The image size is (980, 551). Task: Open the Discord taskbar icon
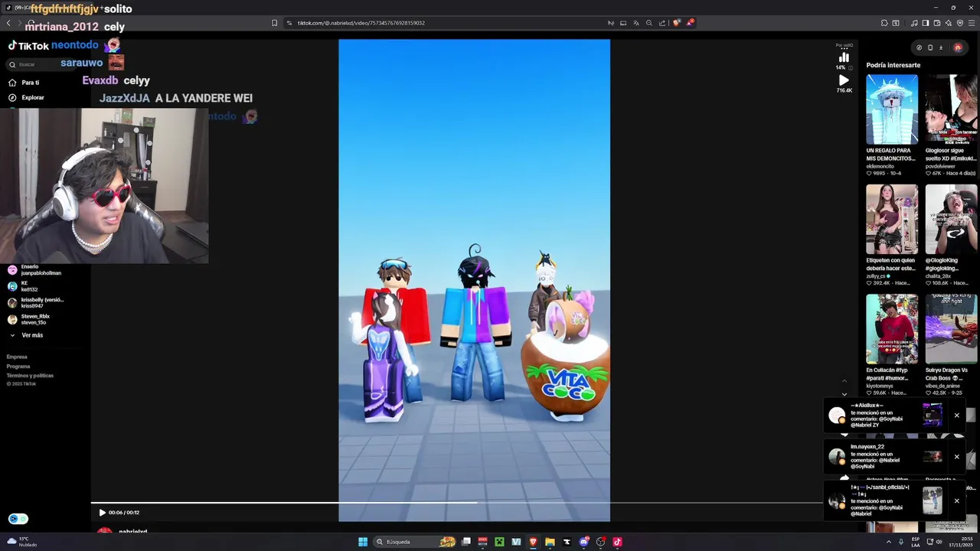[584, 542]
